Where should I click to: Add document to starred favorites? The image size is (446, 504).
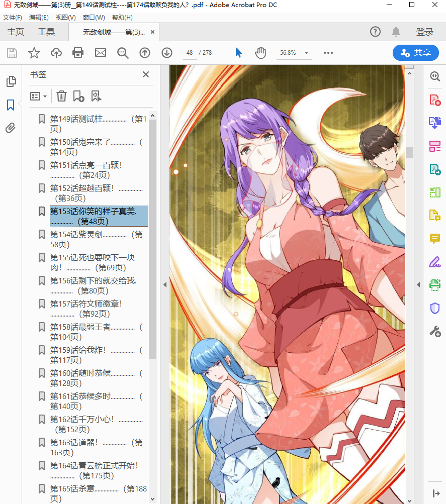coord(34,53)
